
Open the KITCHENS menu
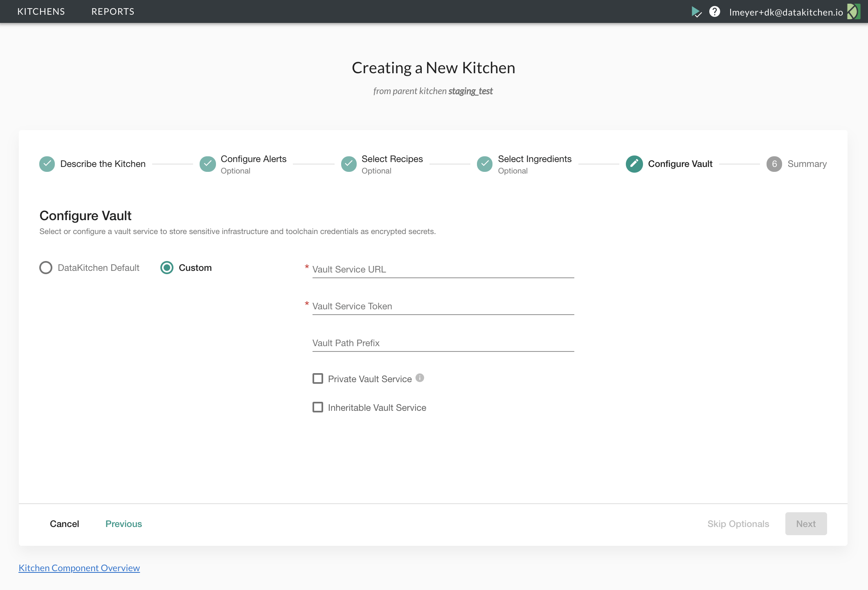tap(41, 11)
